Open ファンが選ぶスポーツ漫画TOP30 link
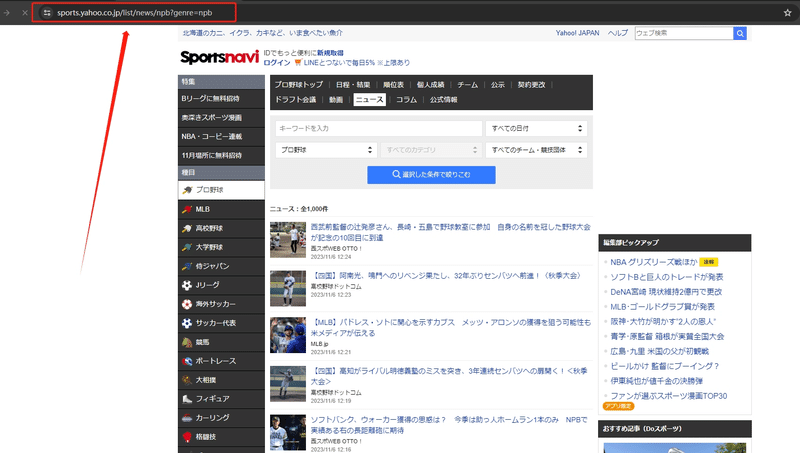800x453 pixels. click(668, 396)
